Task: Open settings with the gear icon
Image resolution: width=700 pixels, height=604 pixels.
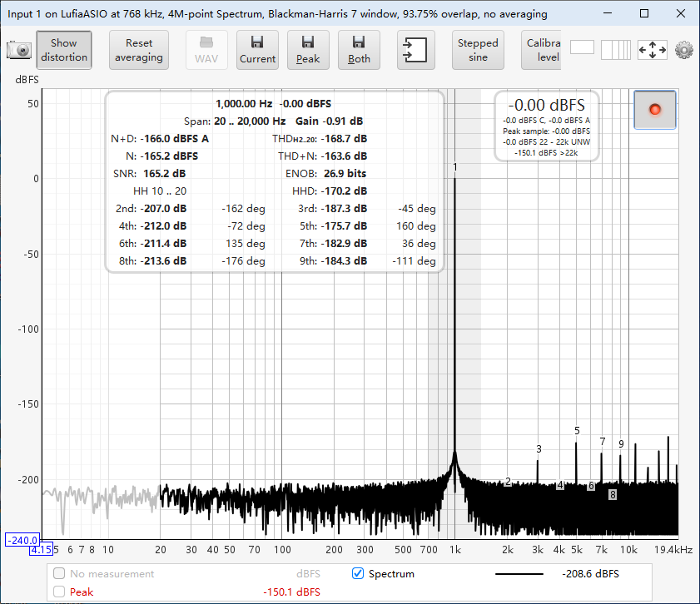Action: pos(684,50)
